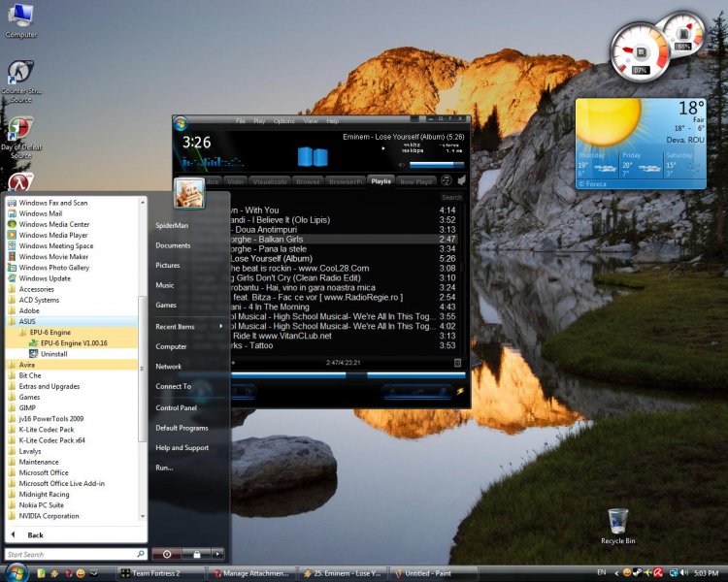728x582 pixels.
Task: Click the CPU meter gadget dial
Action: [x=641, y=52]
